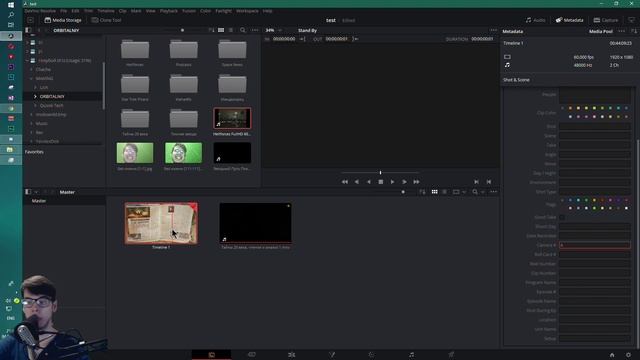
Task: Click the media storage search icon
Action: tap(243, 30)
